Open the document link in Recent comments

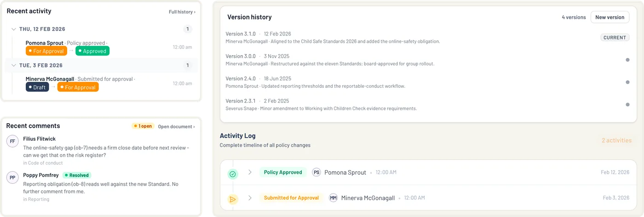click(x=176, y=126)
